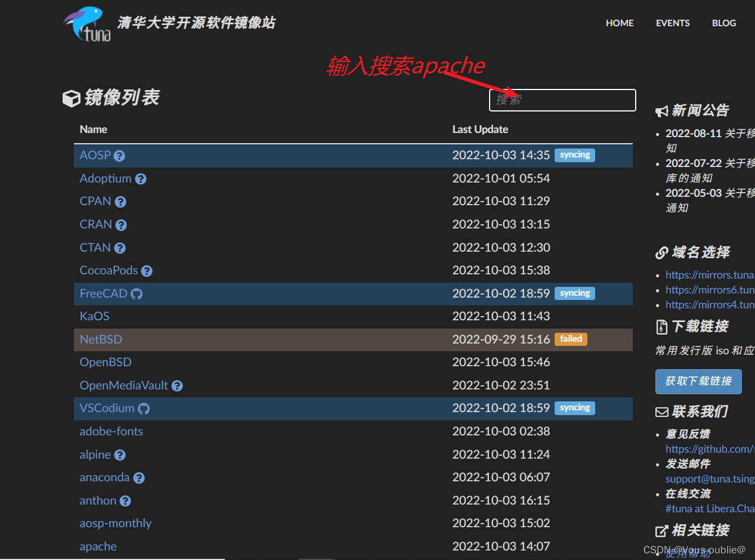755x560 pixels.
Task: Open the https://mirrors6.tuna domain link
Action: (710, 290)
